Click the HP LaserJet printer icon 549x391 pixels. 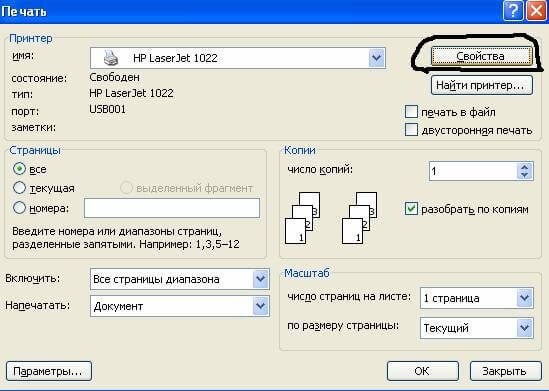[111, 58]
